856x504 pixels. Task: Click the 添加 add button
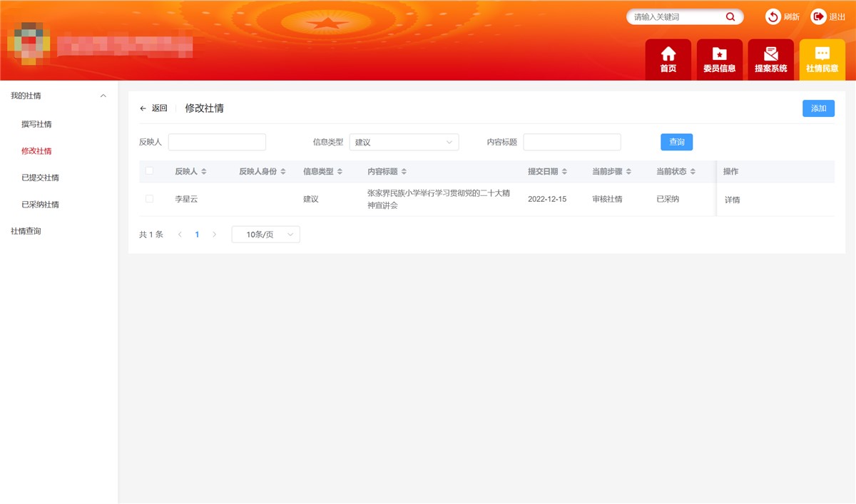pos(818,108)
